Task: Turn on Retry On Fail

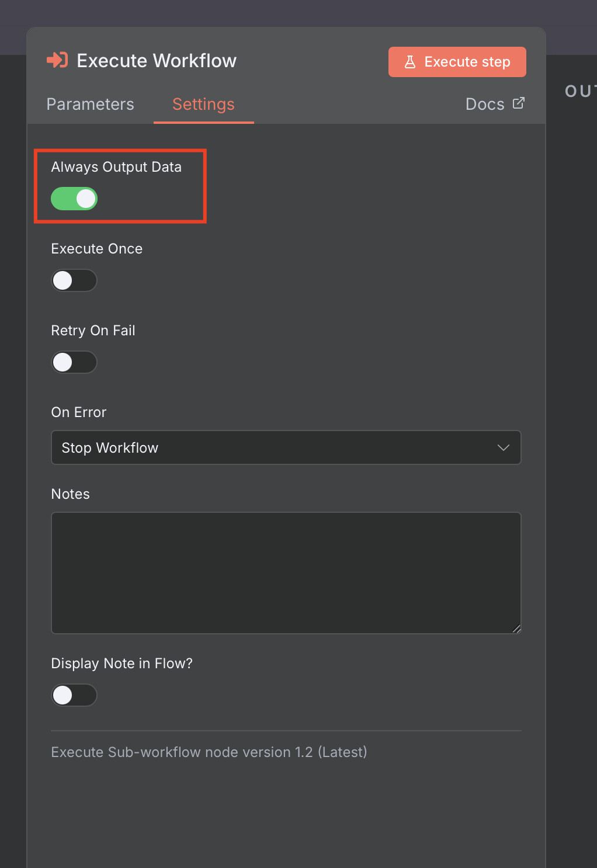Action: [x=74, y=362]
